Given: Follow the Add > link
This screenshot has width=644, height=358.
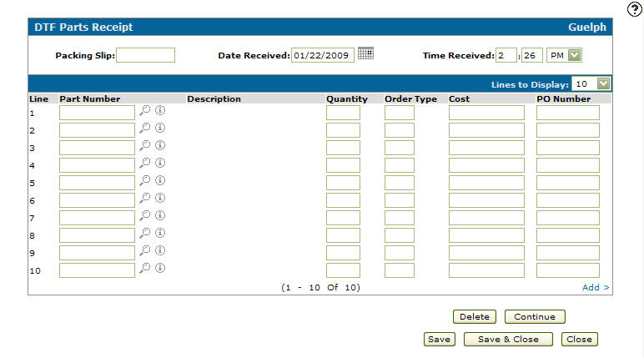Looking at the screenshot, I should 596,287.
